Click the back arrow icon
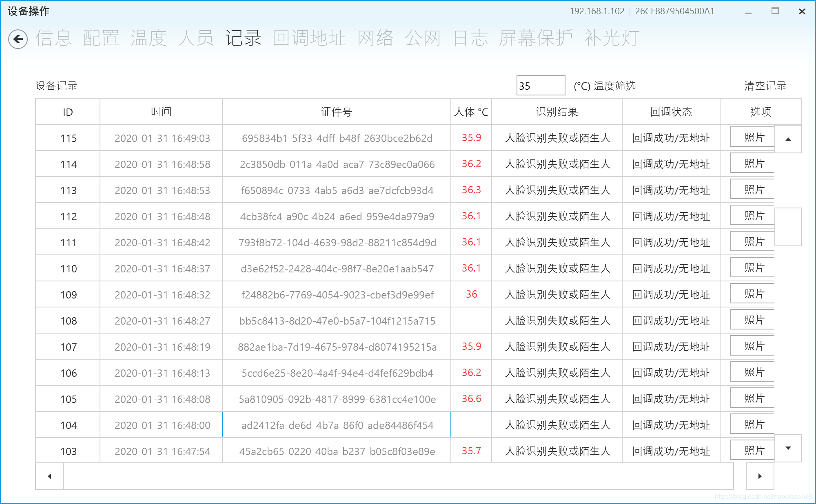 (x=18, y=39)
